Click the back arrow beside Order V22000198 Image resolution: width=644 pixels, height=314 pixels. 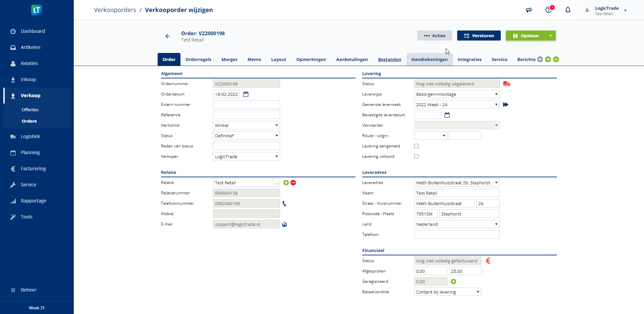point(168,36)
